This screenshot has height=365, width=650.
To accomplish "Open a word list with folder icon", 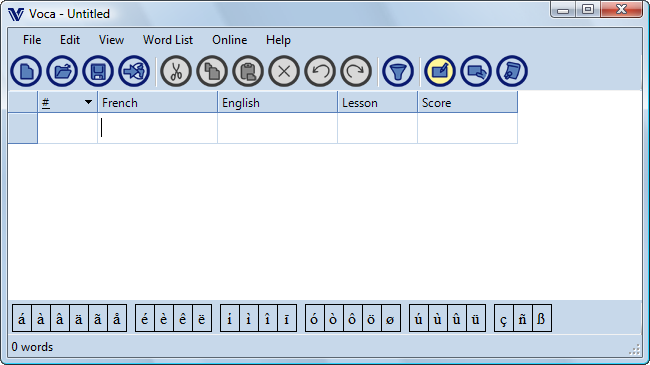I will pyautogui.click(x=62, y=71).
